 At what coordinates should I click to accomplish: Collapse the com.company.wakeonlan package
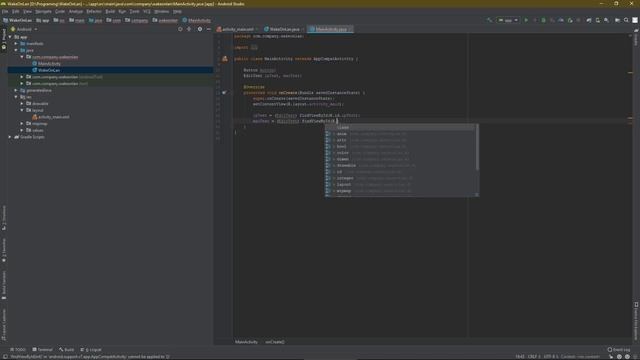click(22, 57)
